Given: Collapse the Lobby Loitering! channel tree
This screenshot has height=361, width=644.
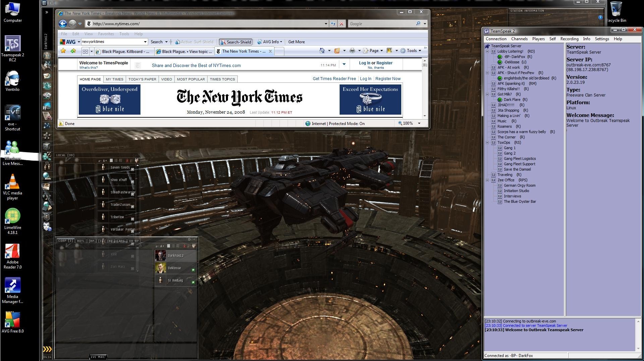Looking at the screenshot, I should [x=487, y=52].
